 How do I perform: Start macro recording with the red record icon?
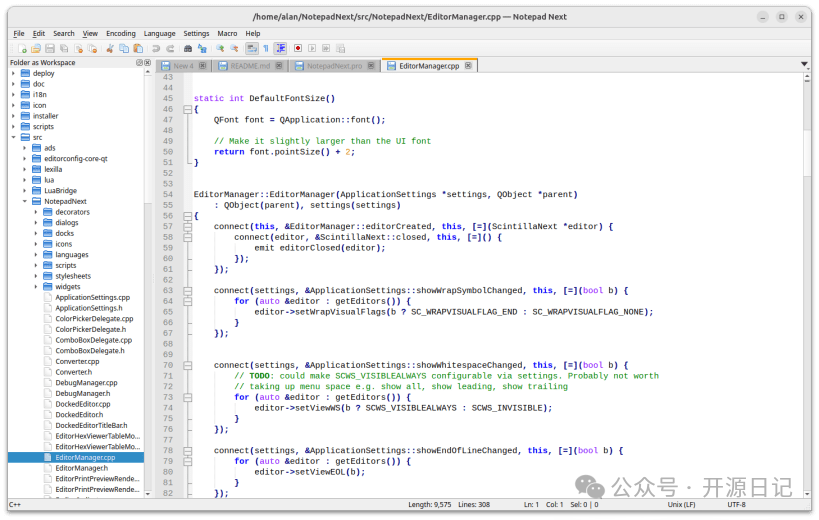[298, 48]
